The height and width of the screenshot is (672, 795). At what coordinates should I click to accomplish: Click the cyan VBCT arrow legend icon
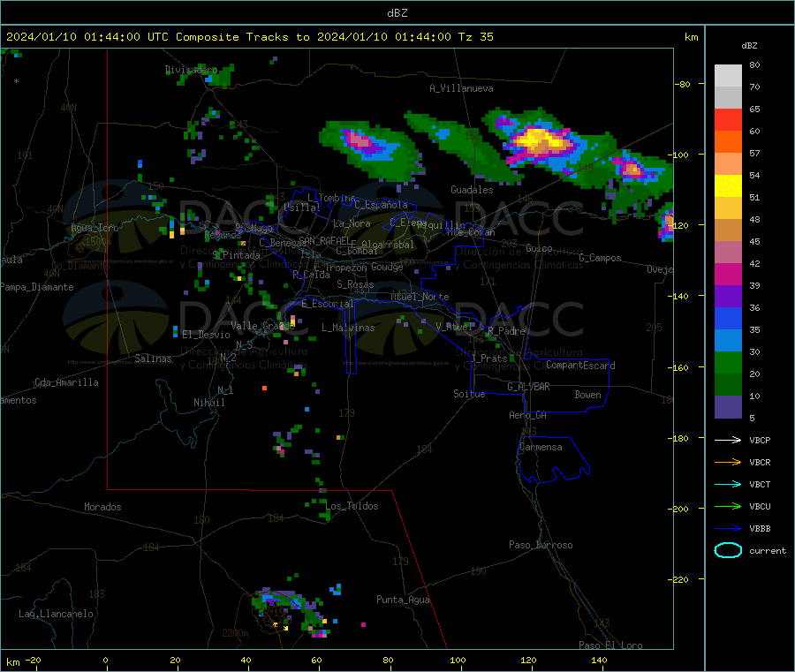pyautogui.click(x=728, y=484)
